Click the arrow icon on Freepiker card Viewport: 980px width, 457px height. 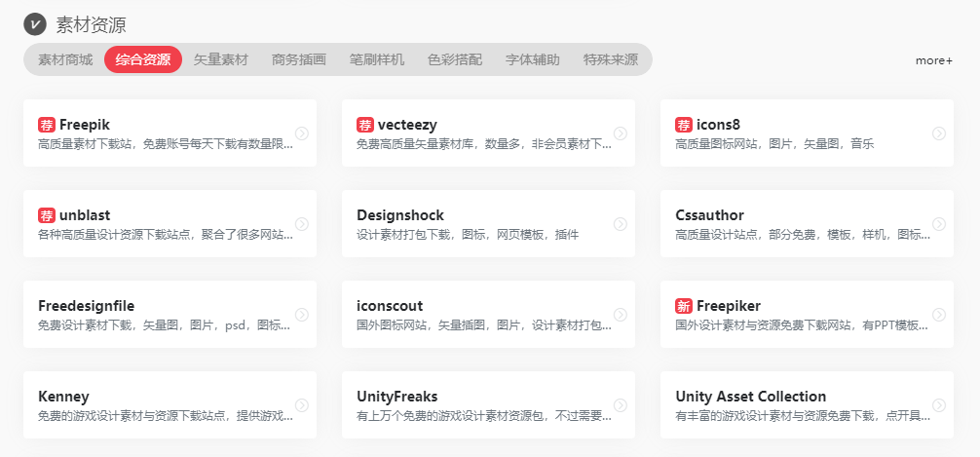(x=939, y=315)
